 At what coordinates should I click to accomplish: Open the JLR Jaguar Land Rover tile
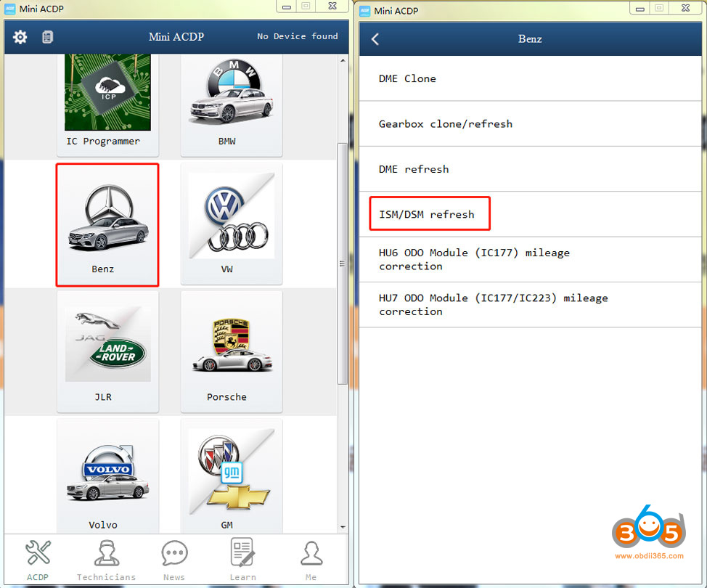[x=107, y=352]
